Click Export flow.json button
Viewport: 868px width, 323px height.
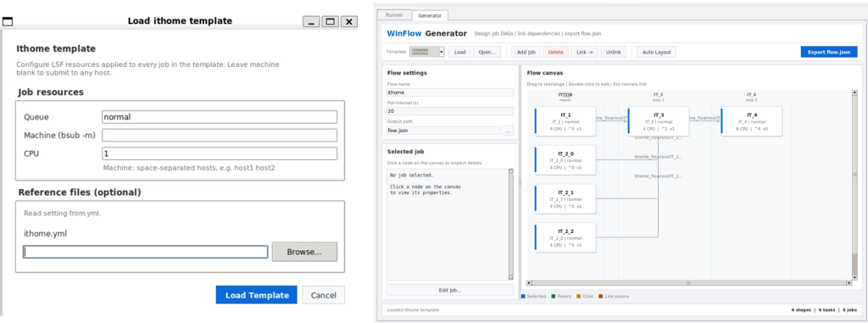click(829, 52)
